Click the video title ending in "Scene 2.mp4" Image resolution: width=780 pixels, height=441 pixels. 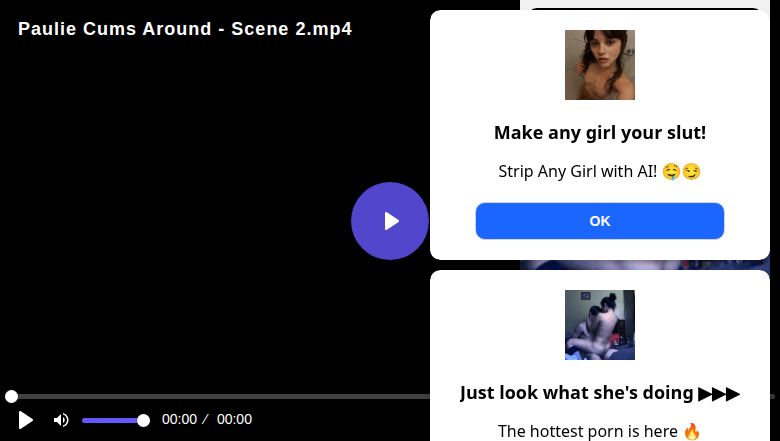[185, 28]
